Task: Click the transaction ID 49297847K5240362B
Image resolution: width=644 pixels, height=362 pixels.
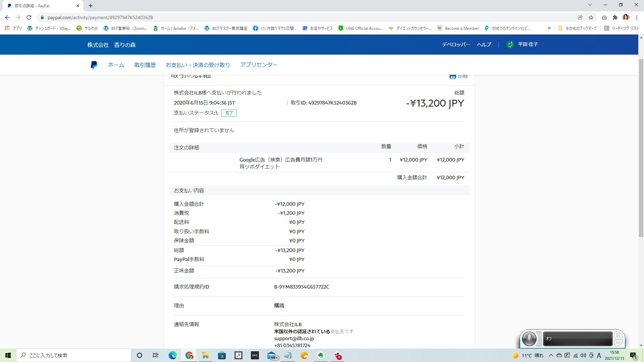Action: tap(332, 103)
